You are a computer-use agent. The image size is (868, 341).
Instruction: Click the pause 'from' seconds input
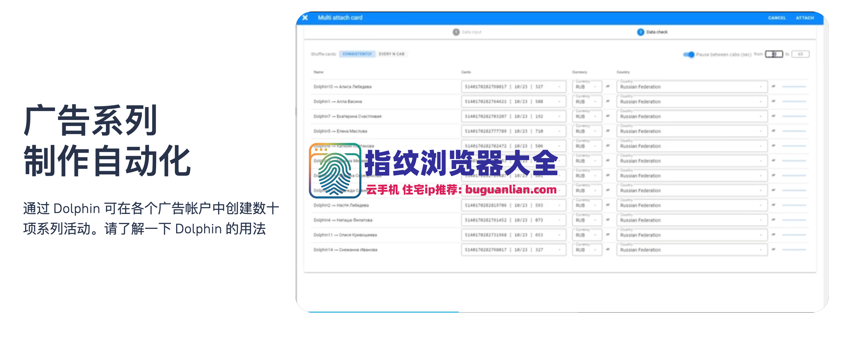tap(774, 54)
